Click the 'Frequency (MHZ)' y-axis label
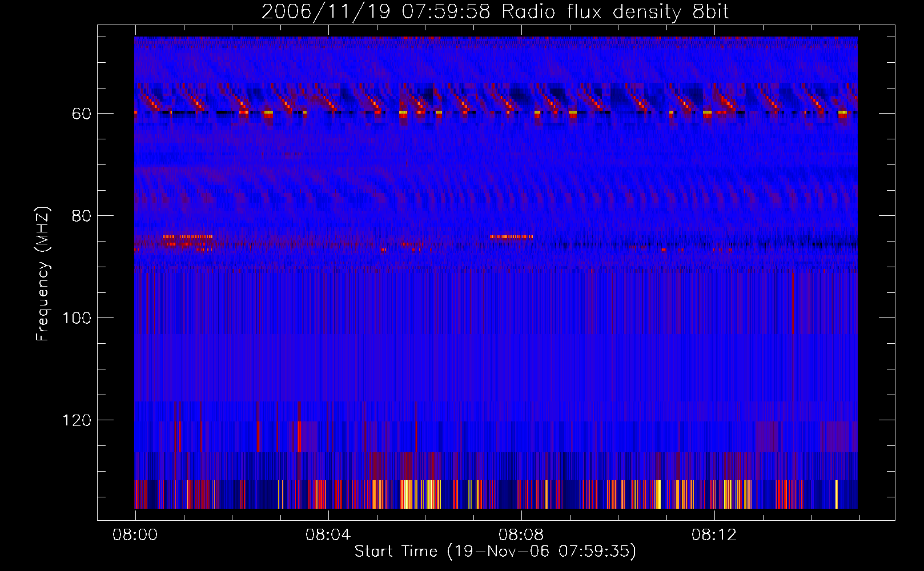 pos(43,274)
